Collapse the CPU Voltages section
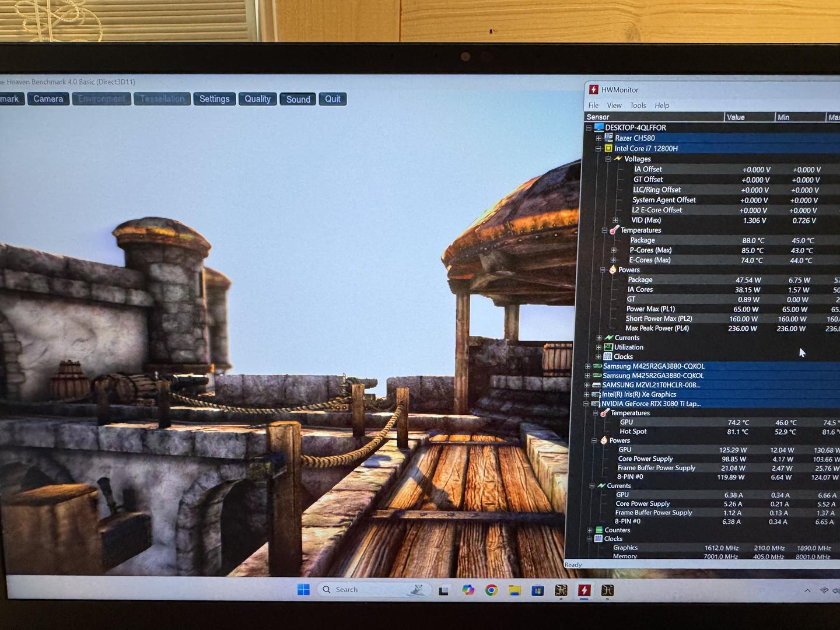Image resolution: width=840 pixels, height=630 pixels. click(608, 159)
